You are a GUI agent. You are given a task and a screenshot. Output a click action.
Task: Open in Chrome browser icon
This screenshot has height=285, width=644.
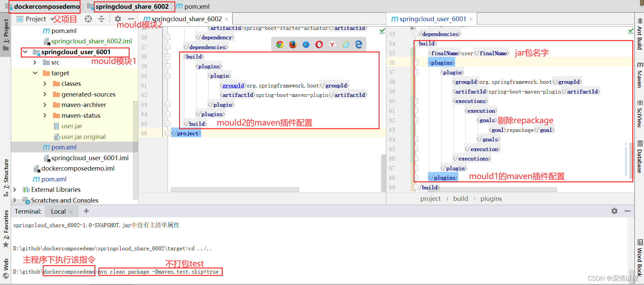(280, 44)
